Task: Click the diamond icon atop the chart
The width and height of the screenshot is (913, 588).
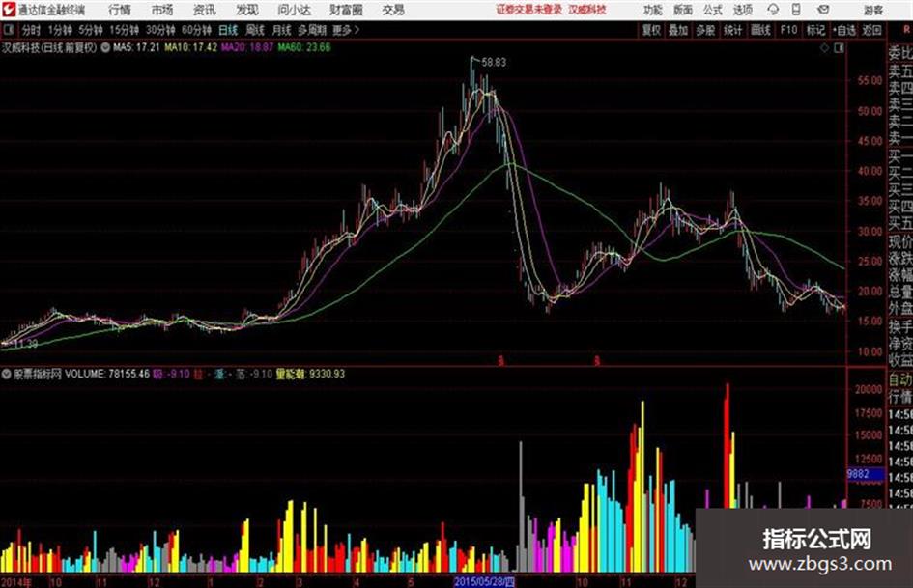Action: [x=824, y=48]
